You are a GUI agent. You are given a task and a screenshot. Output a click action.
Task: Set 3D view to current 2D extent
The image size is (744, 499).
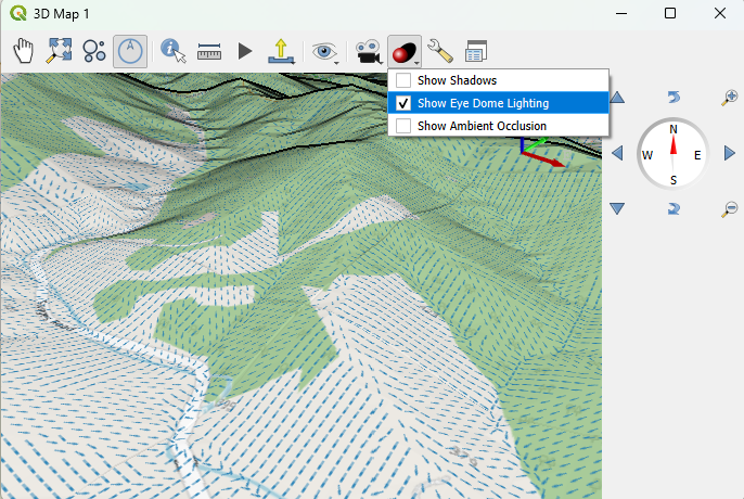click(x=94, y=51)
